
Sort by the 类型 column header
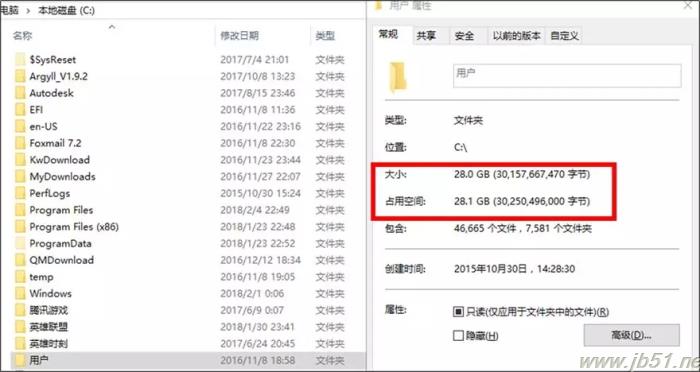[x=325, y=36]
